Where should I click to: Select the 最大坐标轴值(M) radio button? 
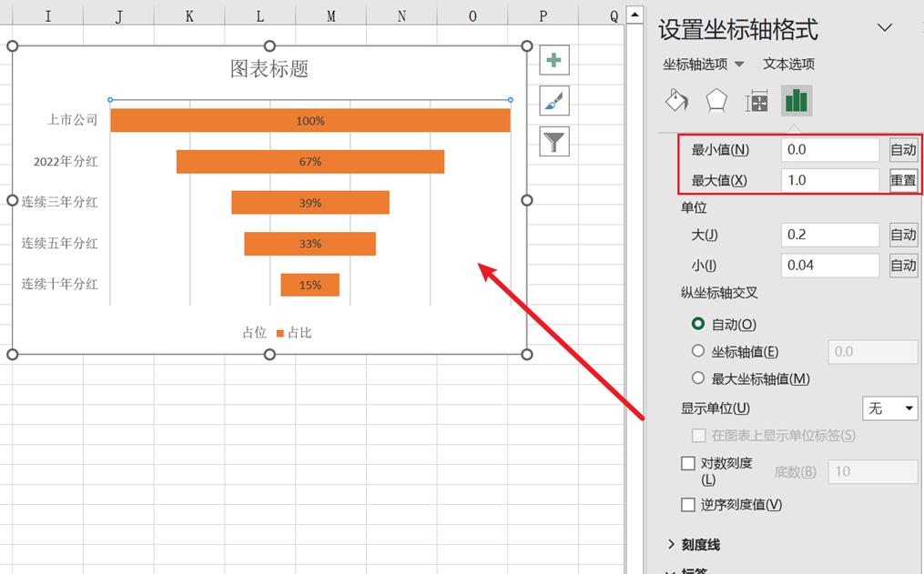698,378
